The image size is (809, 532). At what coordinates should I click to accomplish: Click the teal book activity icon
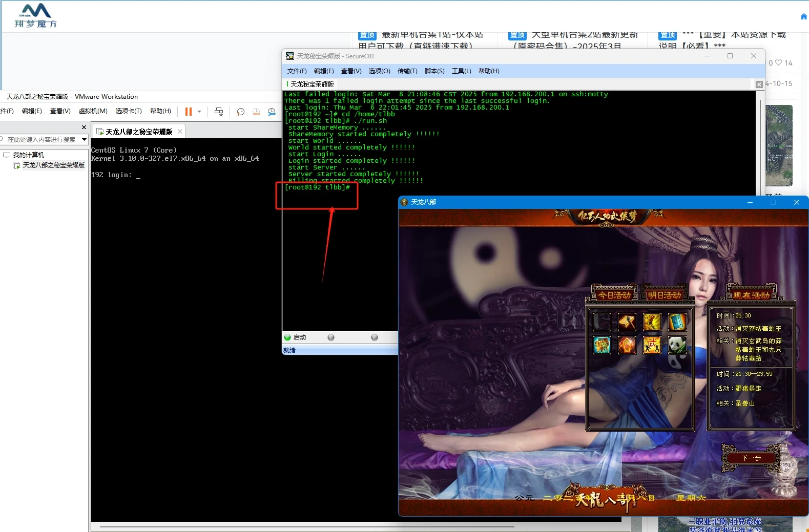(x=677, y=322)
